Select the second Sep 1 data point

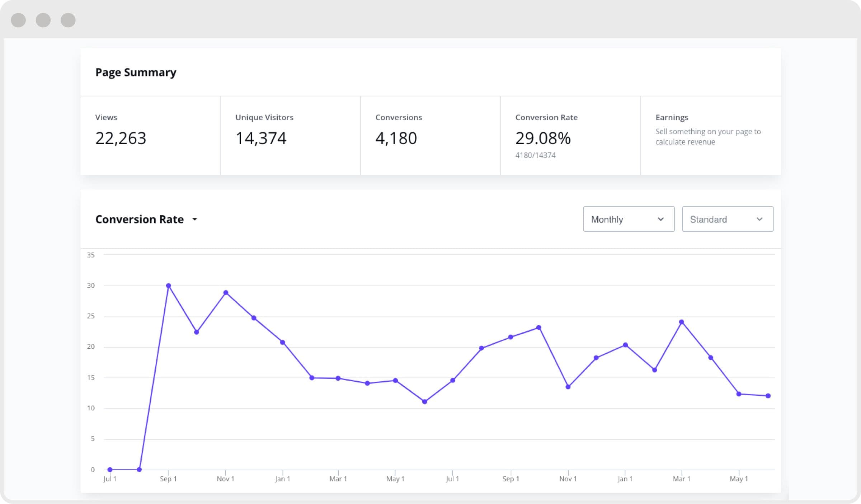pos(511,337)
